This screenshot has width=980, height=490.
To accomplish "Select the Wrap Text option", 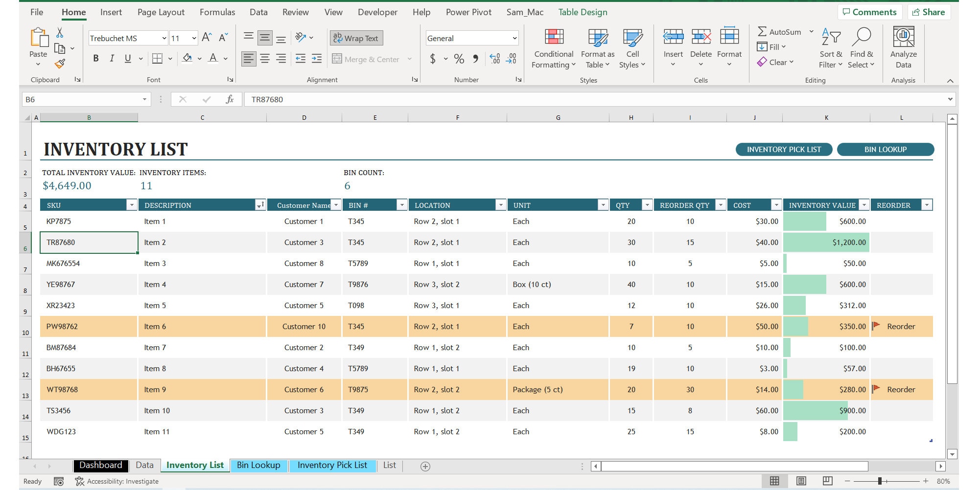I will click(x=356, y=38).
